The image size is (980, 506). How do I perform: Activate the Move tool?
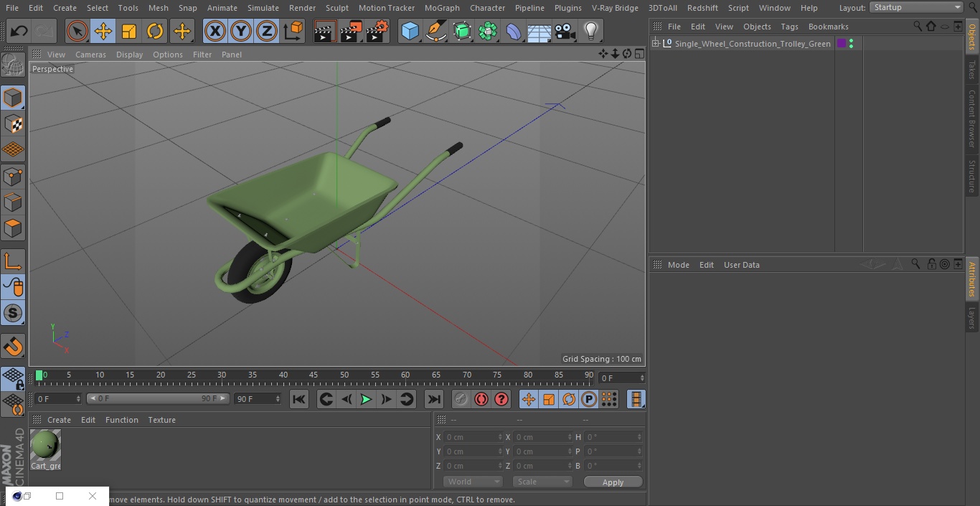103,31
